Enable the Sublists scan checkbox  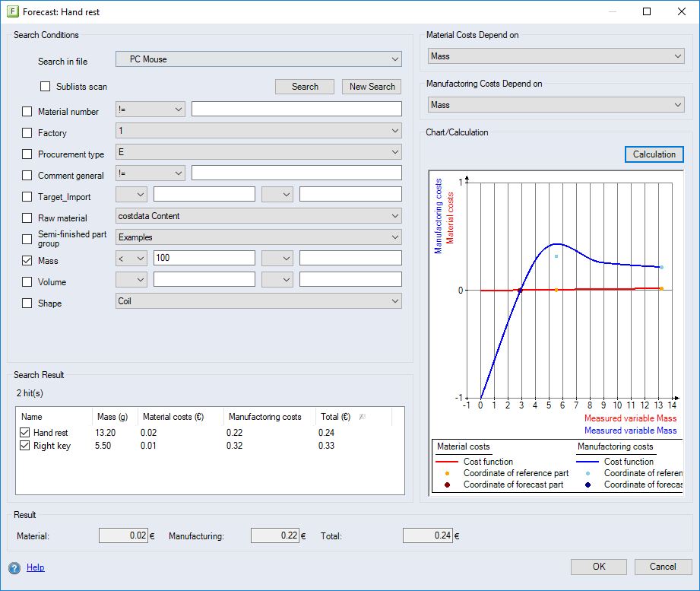click(46, 87)
